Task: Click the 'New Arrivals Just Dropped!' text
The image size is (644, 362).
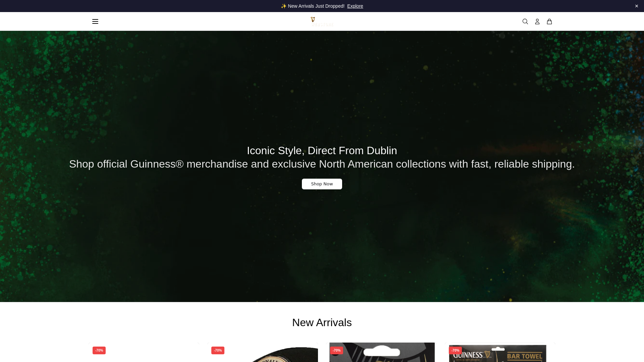Action: click(x=316, y=6)
